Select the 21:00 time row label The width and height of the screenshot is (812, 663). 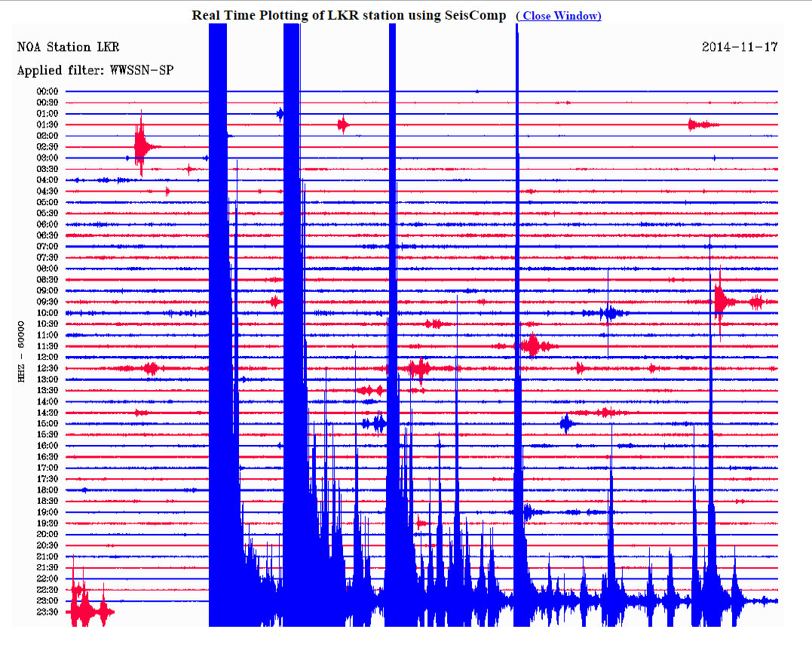click(x=47, y=556)
